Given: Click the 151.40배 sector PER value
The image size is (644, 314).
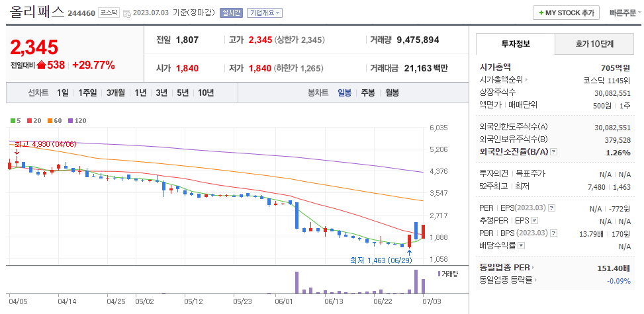Looking at the screenshot, I should click(x=614, y=268).
